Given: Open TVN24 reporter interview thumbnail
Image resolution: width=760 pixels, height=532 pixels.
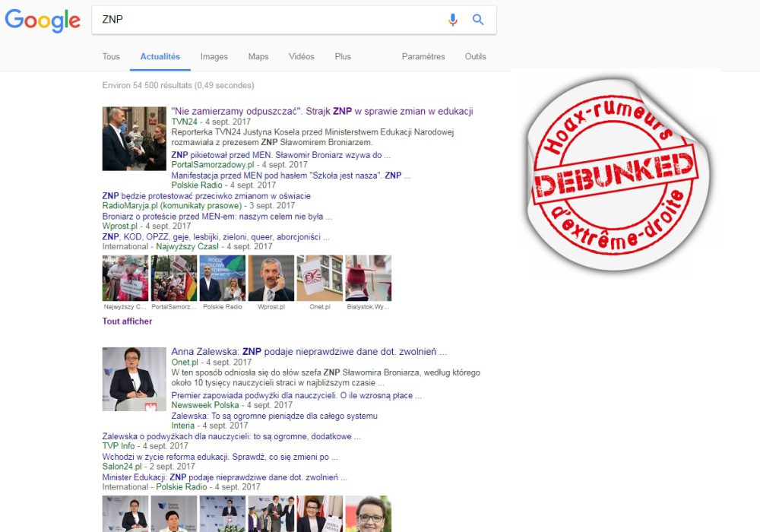Looking at the screenshot, I should [x=135, y=138].
